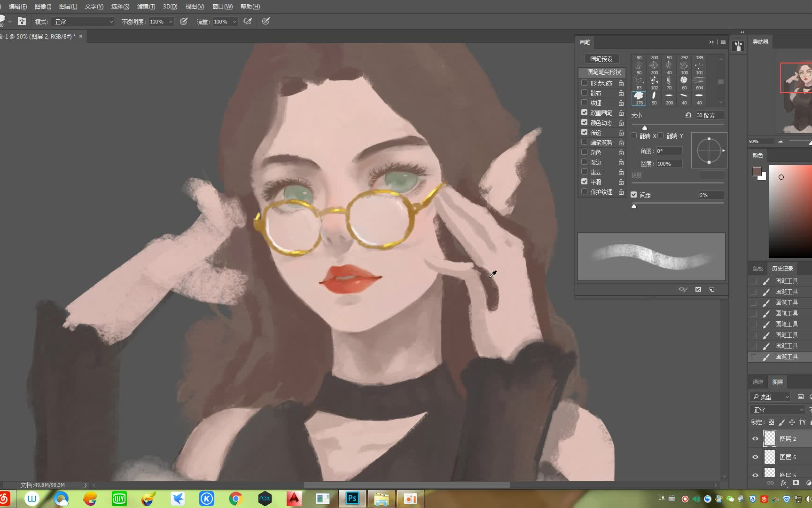The image size is (812, 508).
Task: Open the brush panel flyout menu
Action: [723, 42]
